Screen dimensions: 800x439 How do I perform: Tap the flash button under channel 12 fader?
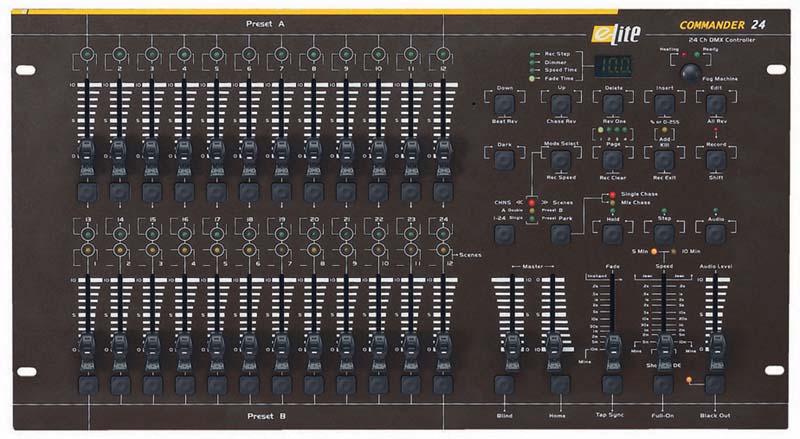click(443, 192)
